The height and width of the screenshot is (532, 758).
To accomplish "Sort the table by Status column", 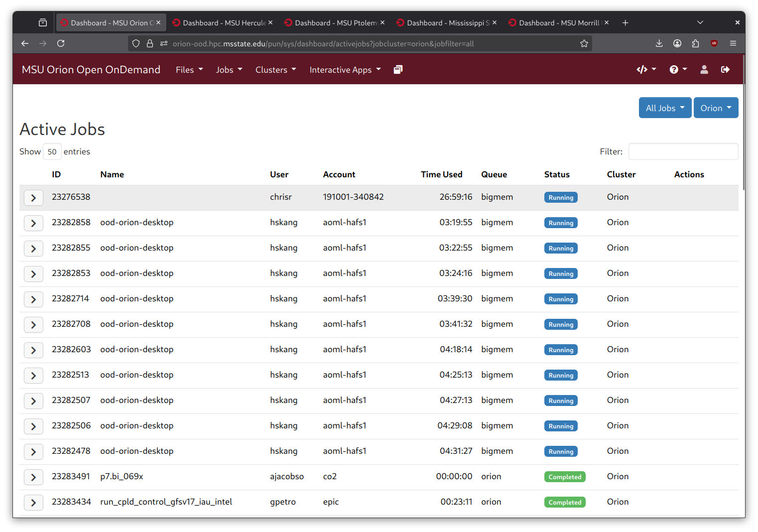I will (557, 174).
